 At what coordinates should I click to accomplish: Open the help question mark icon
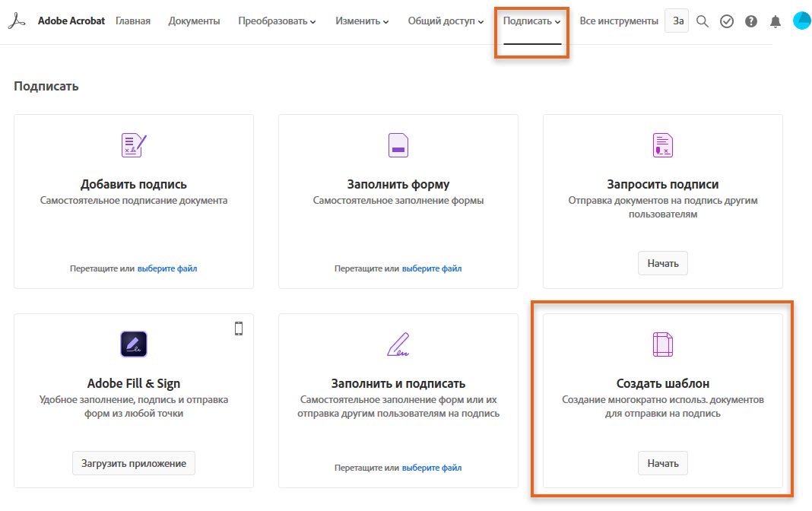tap(751, 21)
